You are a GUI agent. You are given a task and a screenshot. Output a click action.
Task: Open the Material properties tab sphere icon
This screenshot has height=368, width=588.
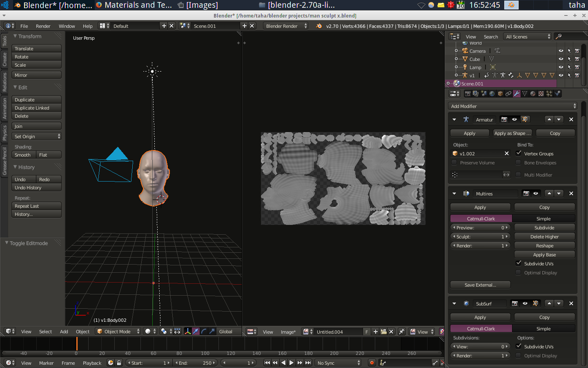click(533, 94)
